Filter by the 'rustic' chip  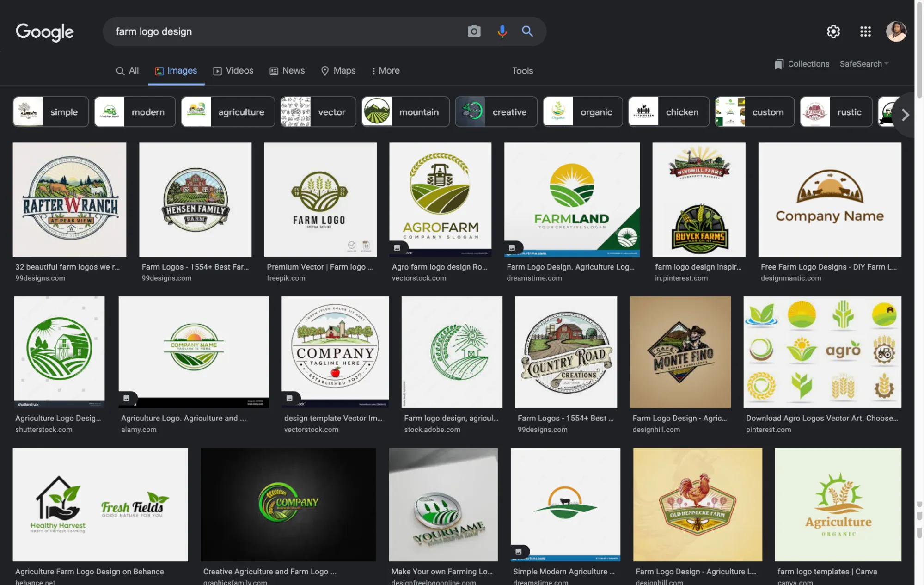tap(836, 112)
